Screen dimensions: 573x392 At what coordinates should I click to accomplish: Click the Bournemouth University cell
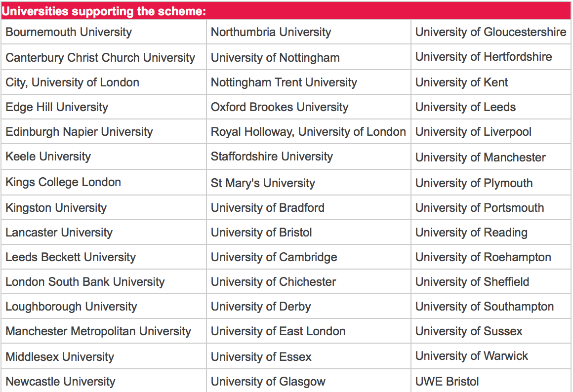(x=69, y=33)
